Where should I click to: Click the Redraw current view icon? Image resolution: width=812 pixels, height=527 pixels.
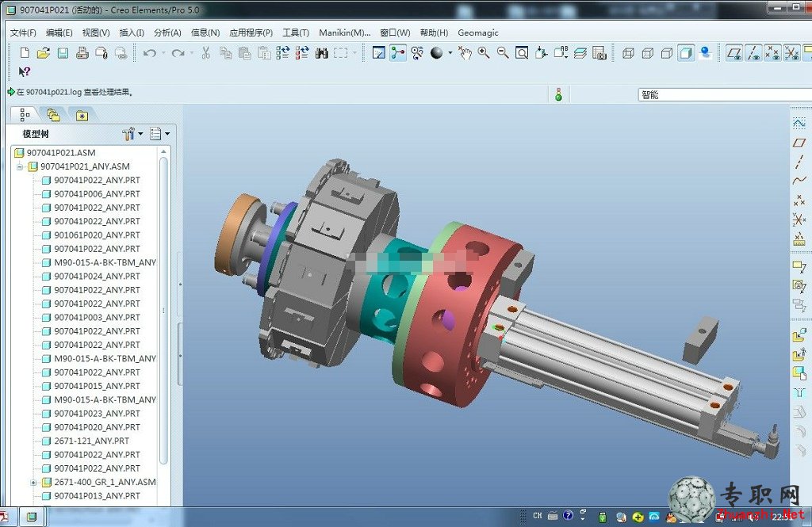378,53
